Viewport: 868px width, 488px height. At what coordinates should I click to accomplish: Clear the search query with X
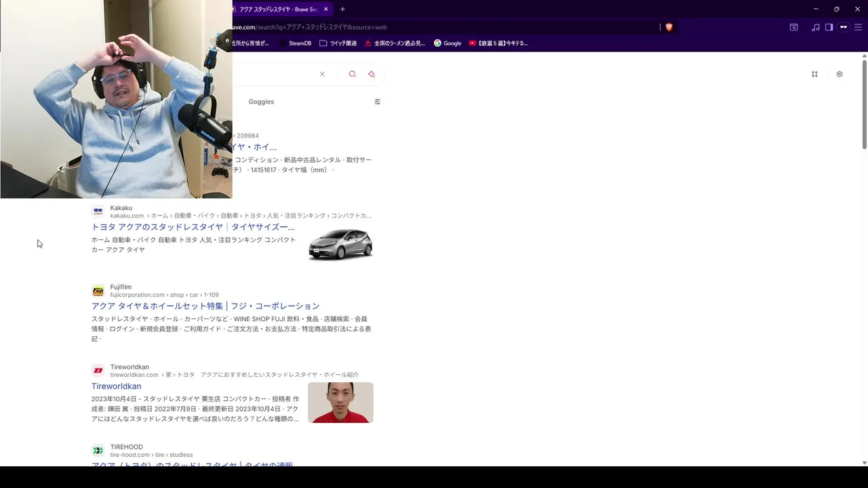pos(322,75)
